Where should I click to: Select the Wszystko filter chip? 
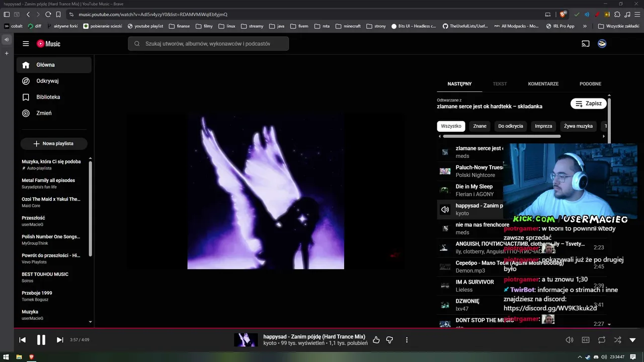point(451,126)
